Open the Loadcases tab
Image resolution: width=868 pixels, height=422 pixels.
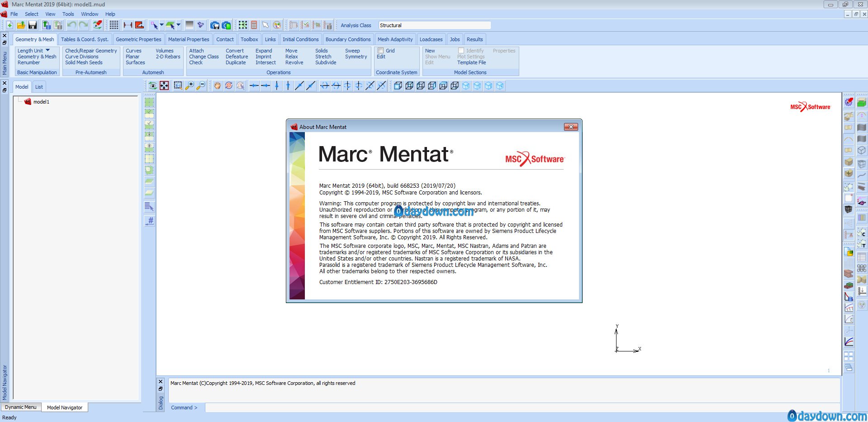tap(431, 39)
